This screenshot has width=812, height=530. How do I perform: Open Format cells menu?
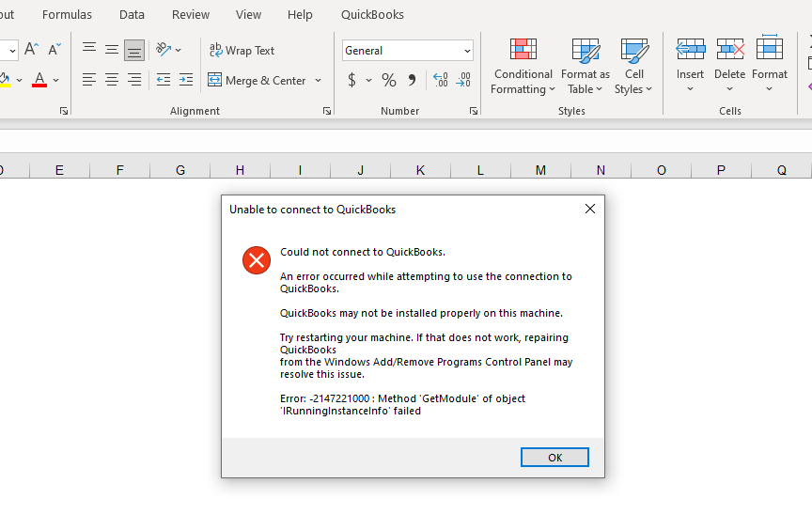click(x=770, y=65)
